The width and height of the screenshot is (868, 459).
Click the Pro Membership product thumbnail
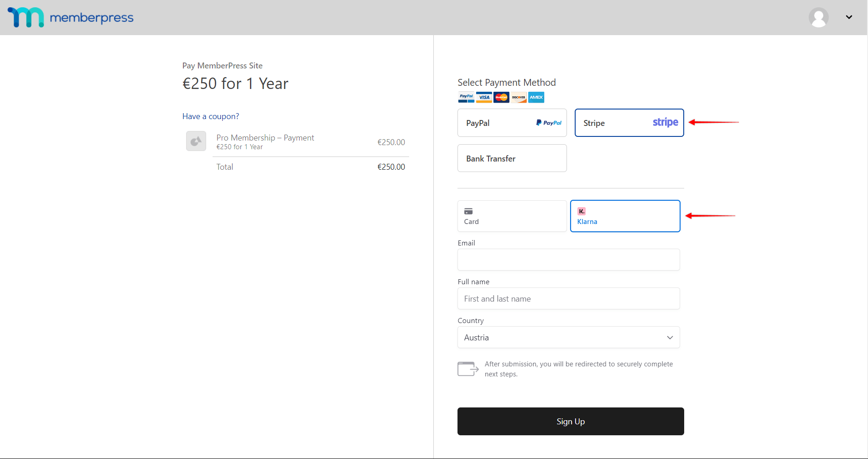(x=196, y=141)
